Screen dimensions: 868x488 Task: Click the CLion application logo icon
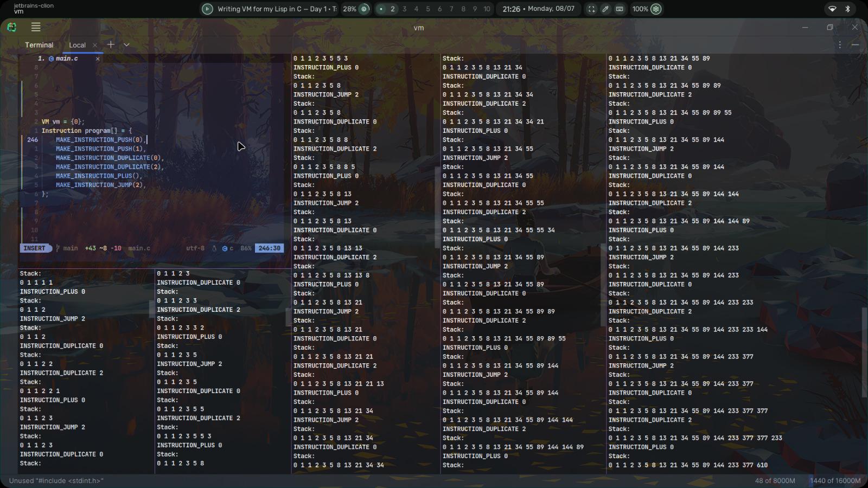[x=11, y=27]
